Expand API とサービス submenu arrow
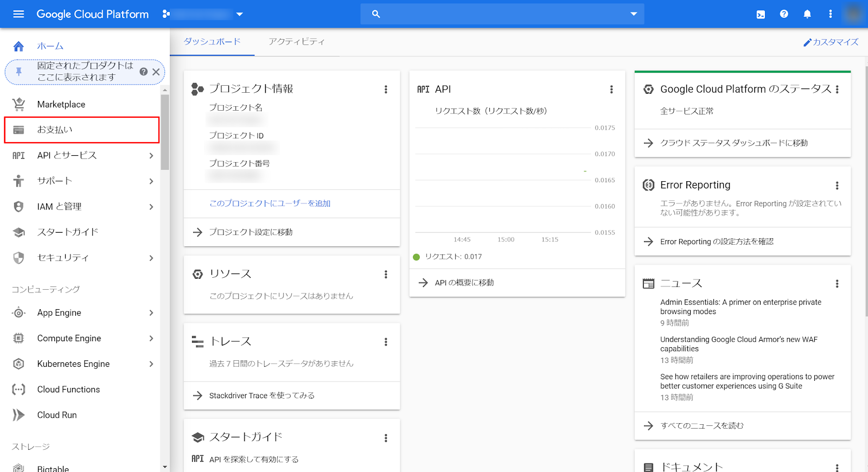 [151, 156]
